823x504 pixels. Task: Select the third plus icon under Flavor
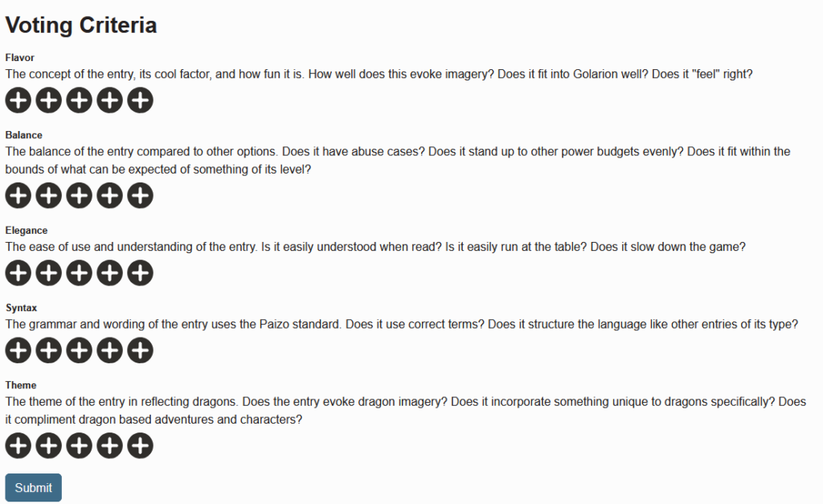point(80,100)
